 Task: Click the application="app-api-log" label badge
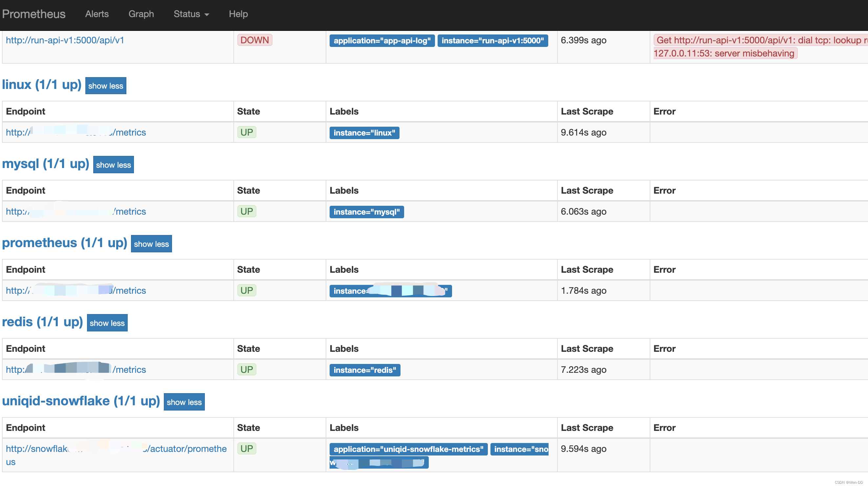pyautogui.click(x=382, y=41)
